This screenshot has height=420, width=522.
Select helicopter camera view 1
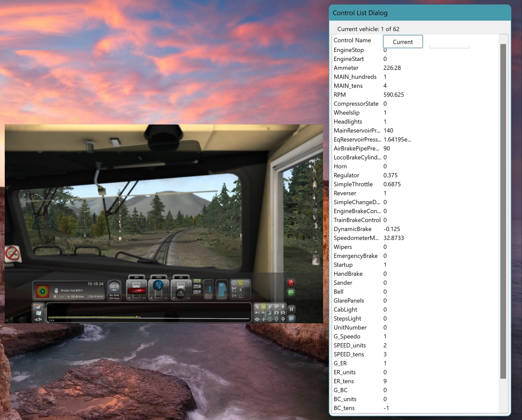click(257, 313)
